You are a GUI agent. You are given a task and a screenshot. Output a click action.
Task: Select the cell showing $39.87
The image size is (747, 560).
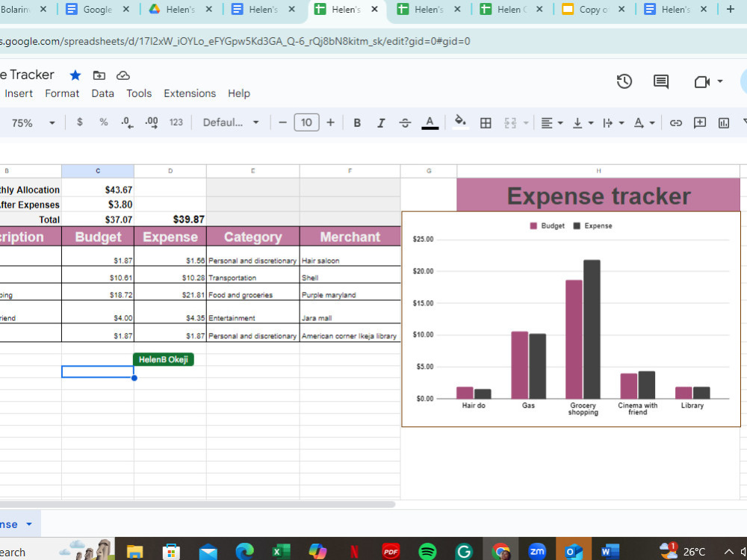pos(170,219)
